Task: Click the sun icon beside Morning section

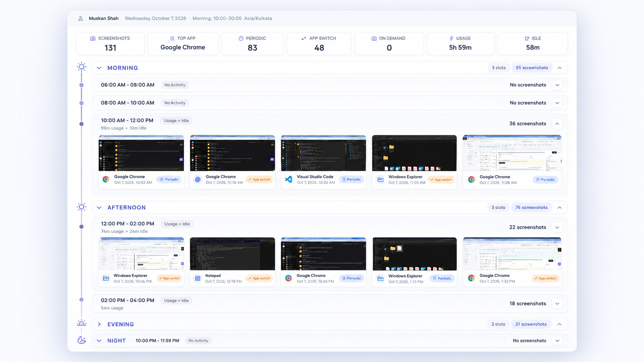Action: [x=81, y=67]
